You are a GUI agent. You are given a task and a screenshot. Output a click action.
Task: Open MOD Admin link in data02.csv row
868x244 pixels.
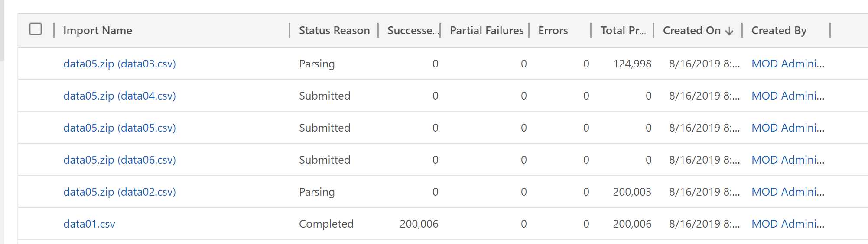pyautogui.click(x=787, y=192)
